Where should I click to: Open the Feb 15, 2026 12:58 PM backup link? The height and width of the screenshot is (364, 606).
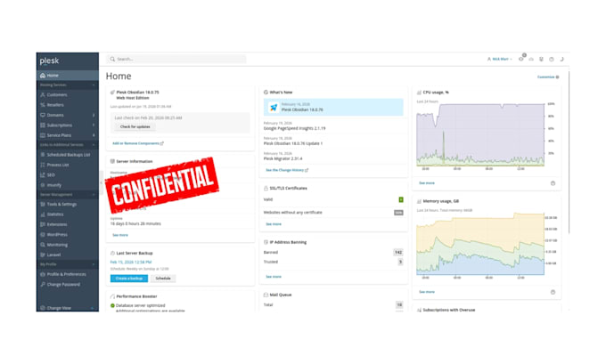(131, 262)
